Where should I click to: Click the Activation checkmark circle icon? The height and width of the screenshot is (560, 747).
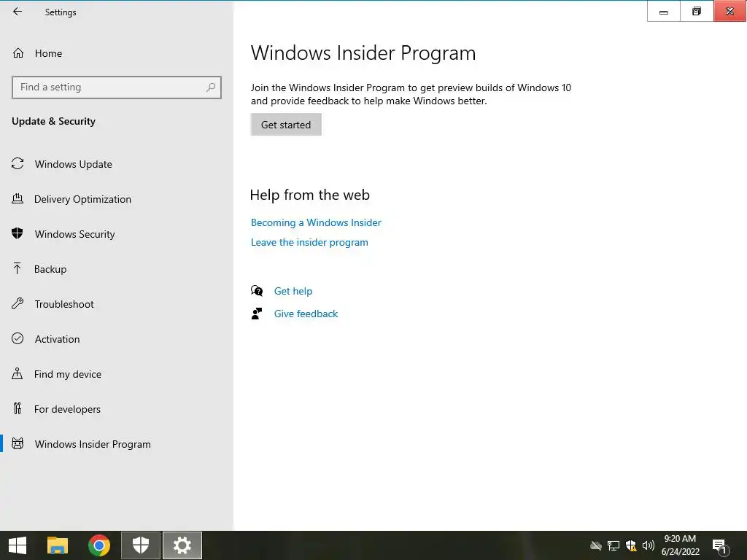click(18, 338)
